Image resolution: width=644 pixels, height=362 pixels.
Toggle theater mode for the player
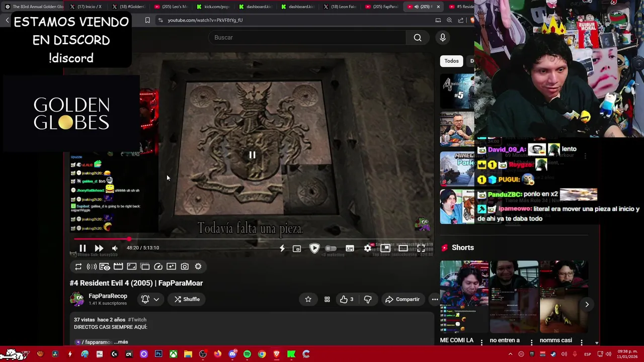[403, 248]
